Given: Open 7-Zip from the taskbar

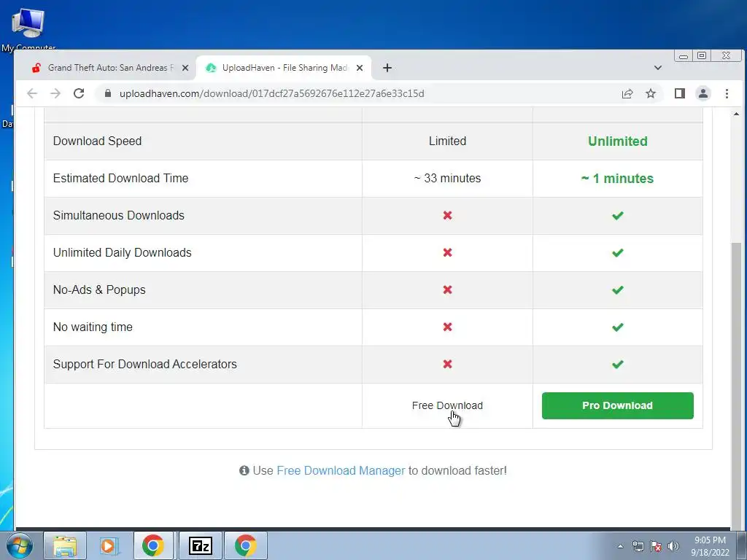Looking at the screenshot, I should pos(200,545).
